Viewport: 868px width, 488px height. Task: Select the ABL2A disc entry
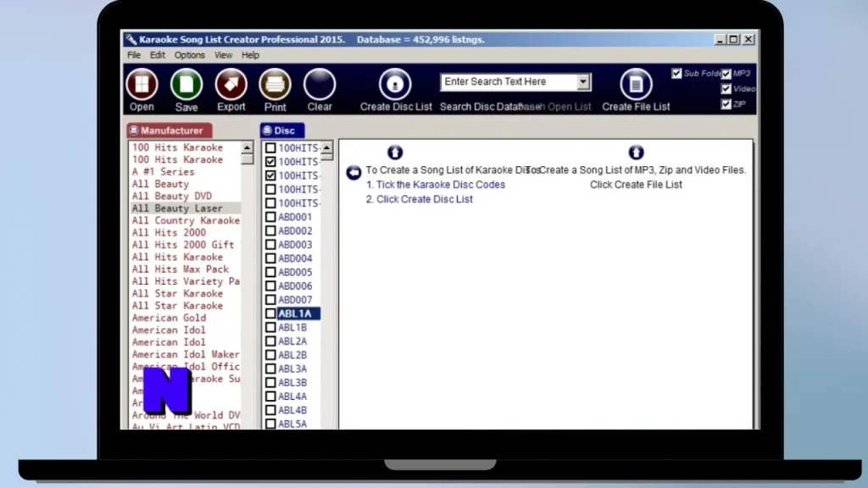point(292,341)
